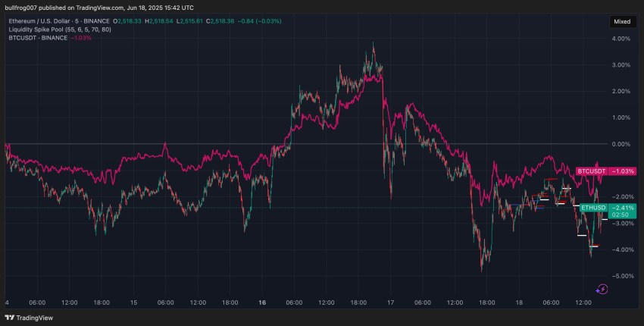Click the 0.00% level on price axis
The width and height of the screenshot is (644, 326).
point(621,144)
